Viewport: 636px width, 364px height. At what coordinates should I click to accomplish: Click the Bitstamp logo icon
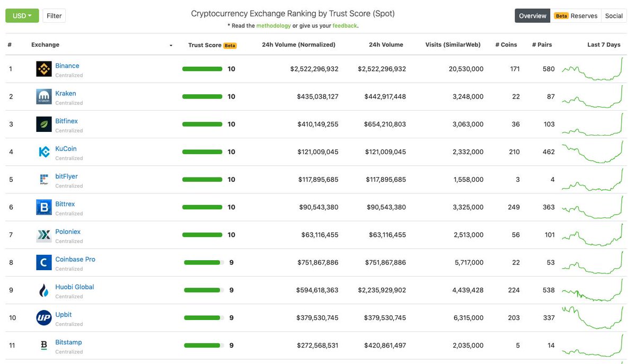click(44, 345)
